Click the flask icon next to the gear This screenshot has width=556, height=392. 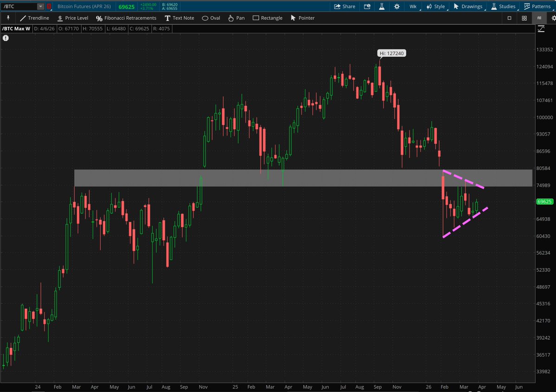coord(382,6)
